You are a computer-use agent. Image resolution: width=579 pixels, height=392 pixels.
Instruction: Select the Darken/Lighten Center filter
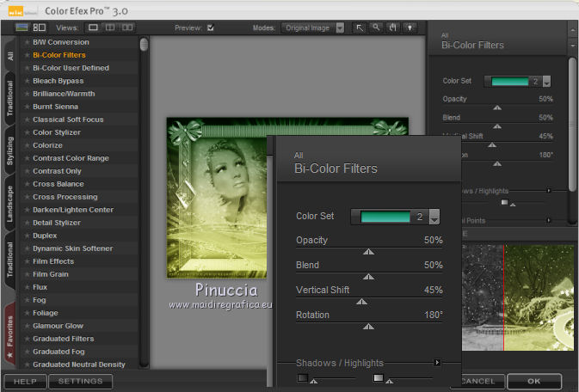coord(73,210)
